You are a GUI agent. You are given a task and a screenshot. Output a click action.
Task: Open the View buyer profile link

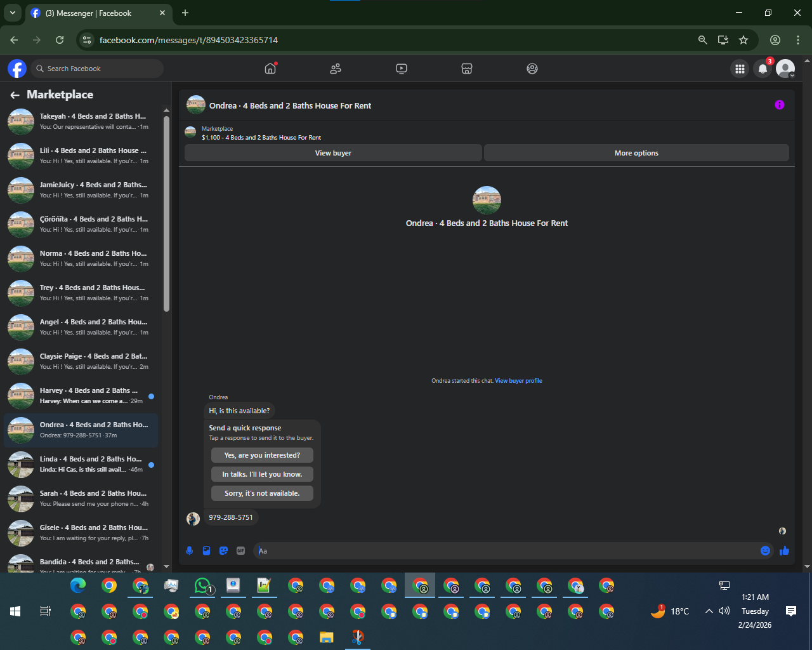(x=518, y=381)
